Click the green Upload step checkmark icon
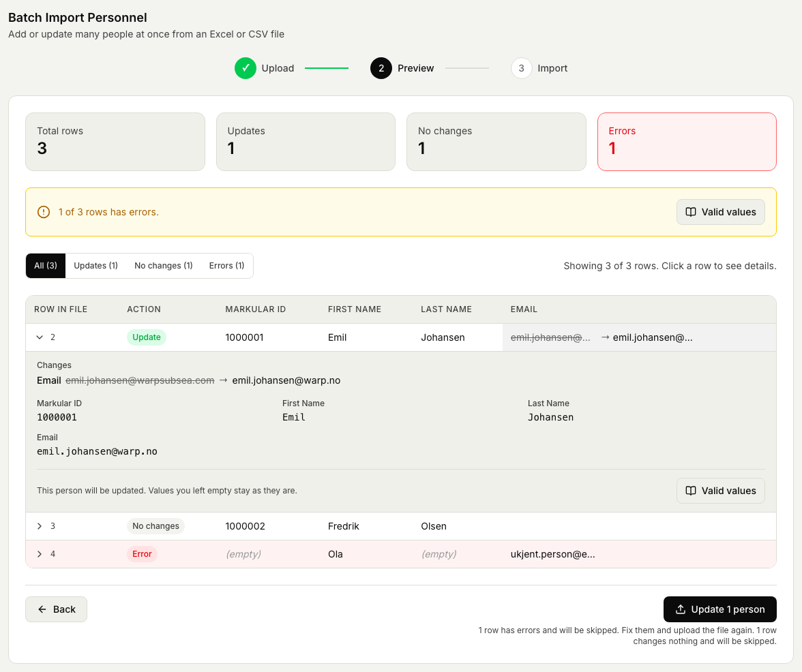The height and width of the screenshot is (672, 802). coord(246,68)
